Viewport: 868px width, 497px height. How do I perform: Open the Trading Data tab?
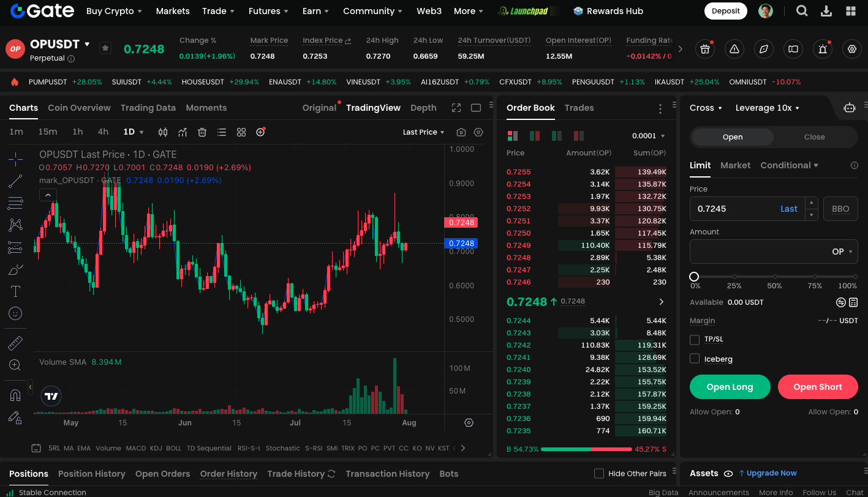point(148,108)
